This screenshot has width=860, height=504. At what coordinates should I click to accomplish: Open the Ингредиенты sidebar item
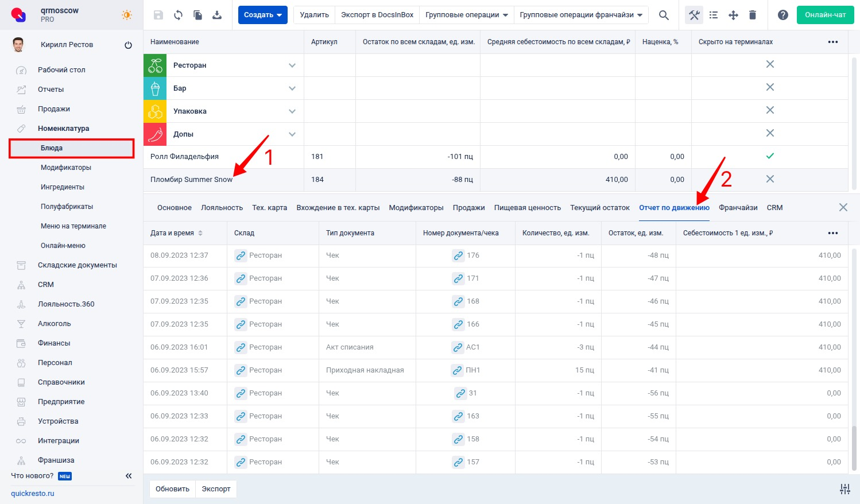63,187
